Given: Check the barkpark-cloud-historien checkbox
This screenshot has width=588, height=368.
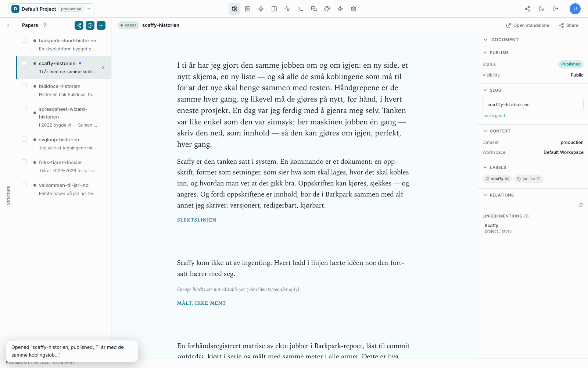Looking at the screenshot, I should click(x=24, y=40).
